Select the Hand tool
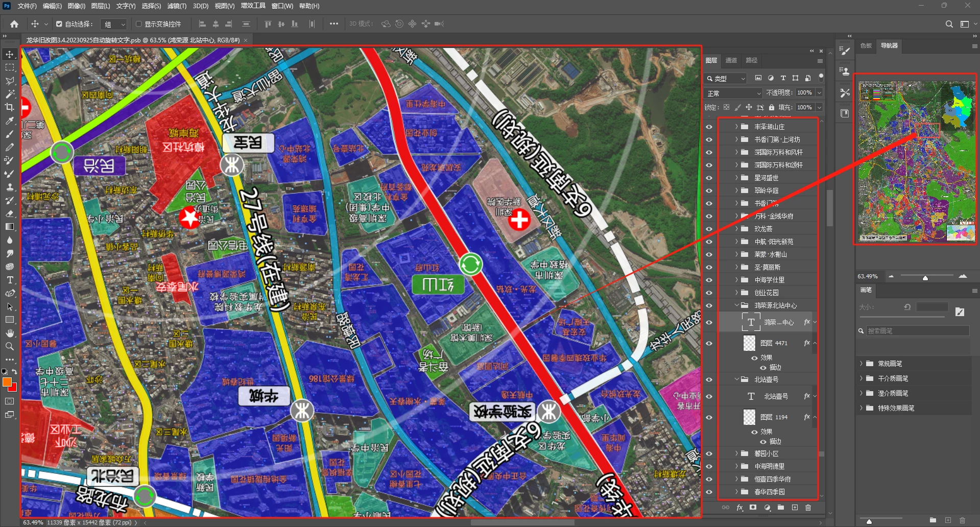 10,333
